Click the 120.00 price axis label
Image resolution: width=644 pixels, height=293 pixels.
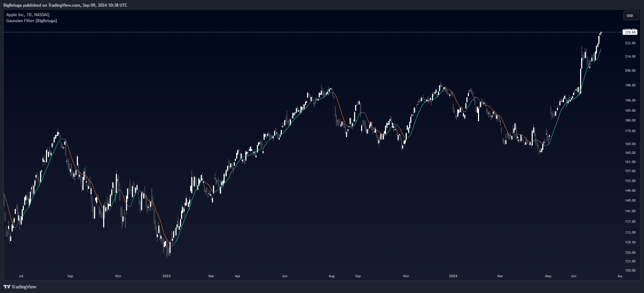click(630, 271)
